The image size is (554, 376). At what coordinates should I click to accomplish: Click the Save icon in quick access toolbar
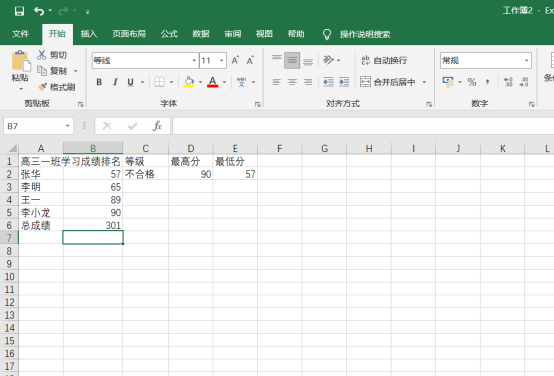click(x=19, y=11)
